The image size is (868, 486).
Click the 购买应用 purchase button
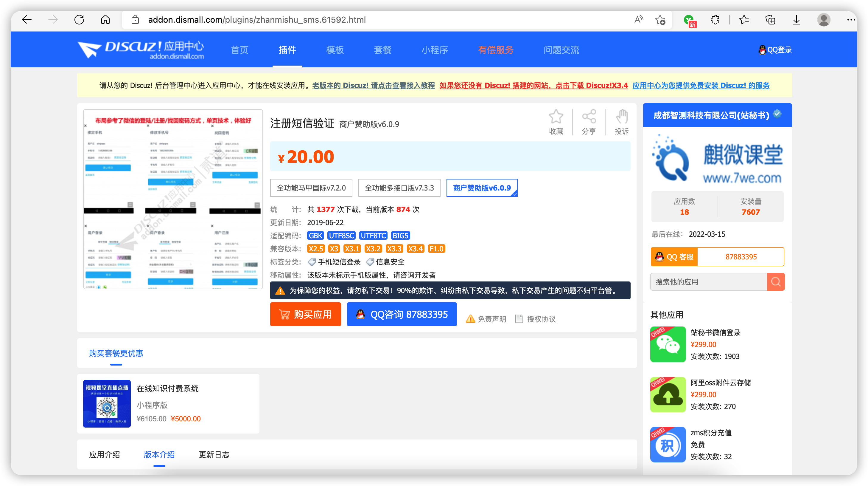click(305, 314)
